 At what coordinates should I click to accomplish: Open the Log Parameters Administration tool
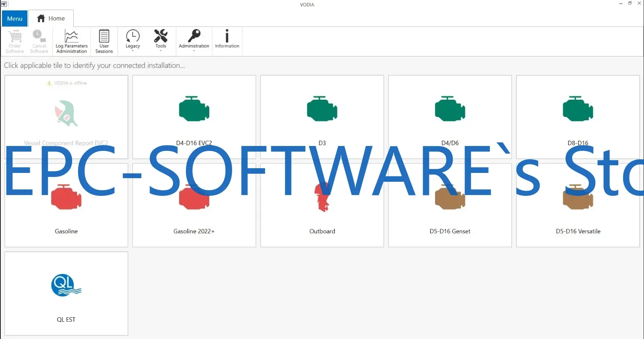pyautogui.click(x=71, y=41)
